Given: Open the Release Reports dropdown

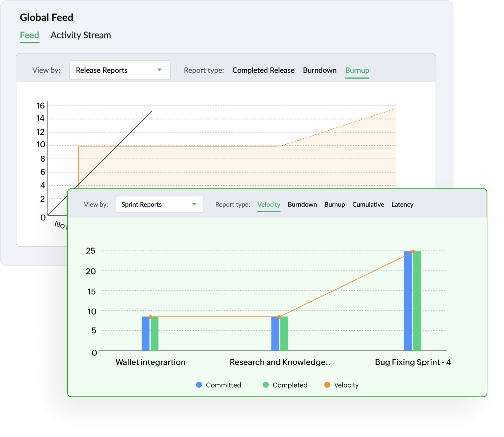Looking at the screenshot, I should [x=119, y=70].
